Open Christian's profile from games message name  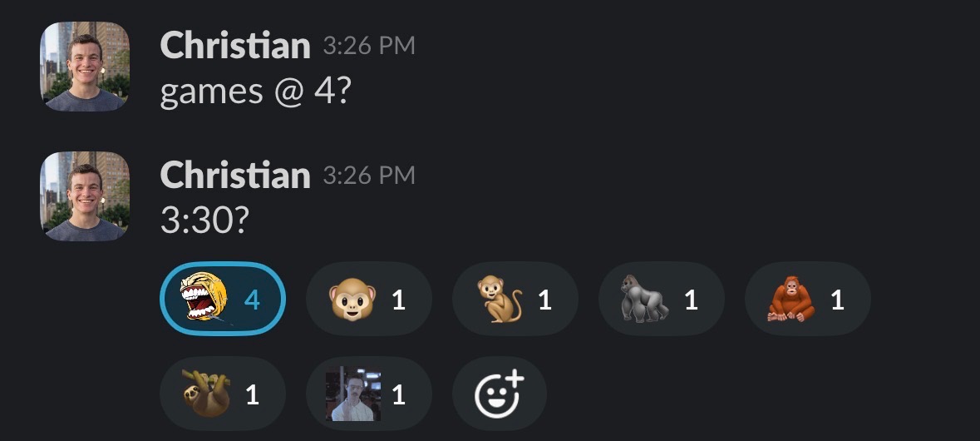click(x=235, y=46)
